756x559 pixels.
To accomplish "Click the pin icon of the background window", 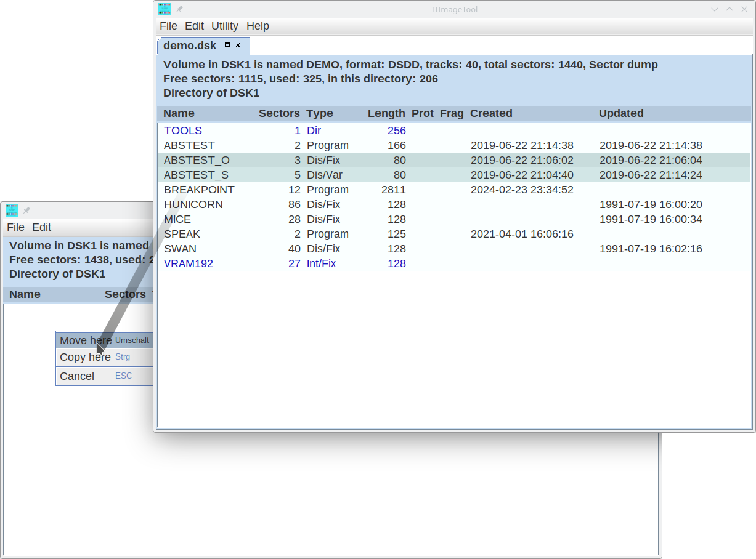I will tap(27, 211).
